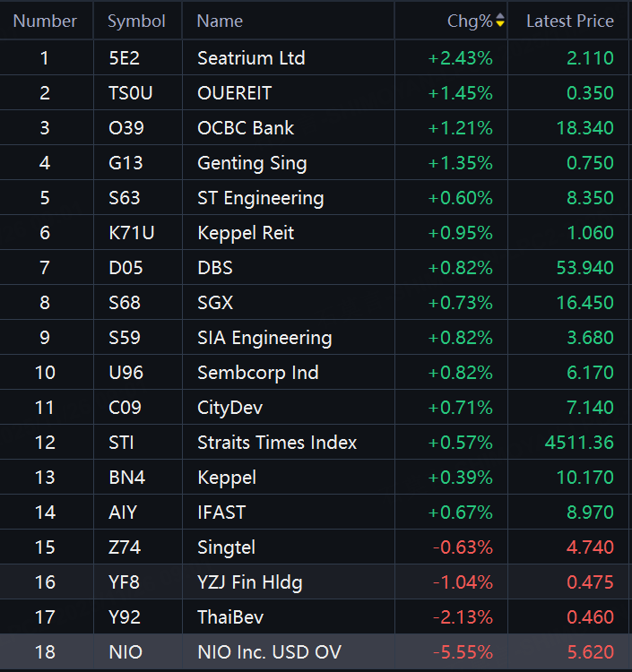Click SGX latest price 16.450
The width and height of the screenshot is (632, 672).
tap(584, 303)
